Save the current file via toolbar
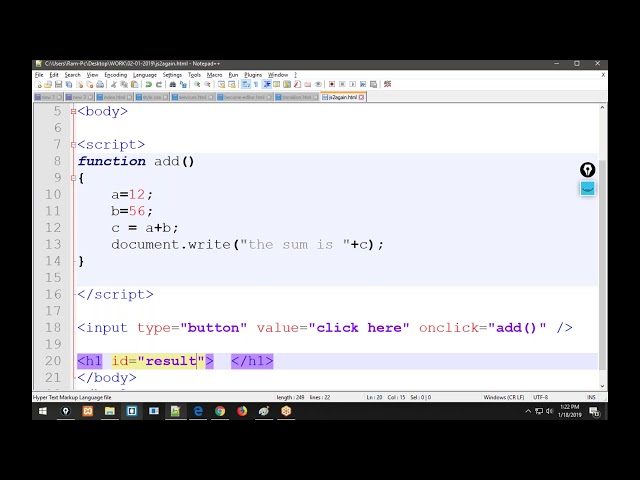 [x=58, y=84]
